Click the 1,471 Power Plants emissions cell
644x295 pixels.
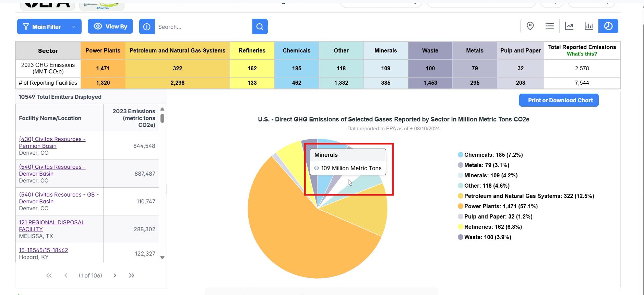[x=103, y=68]
